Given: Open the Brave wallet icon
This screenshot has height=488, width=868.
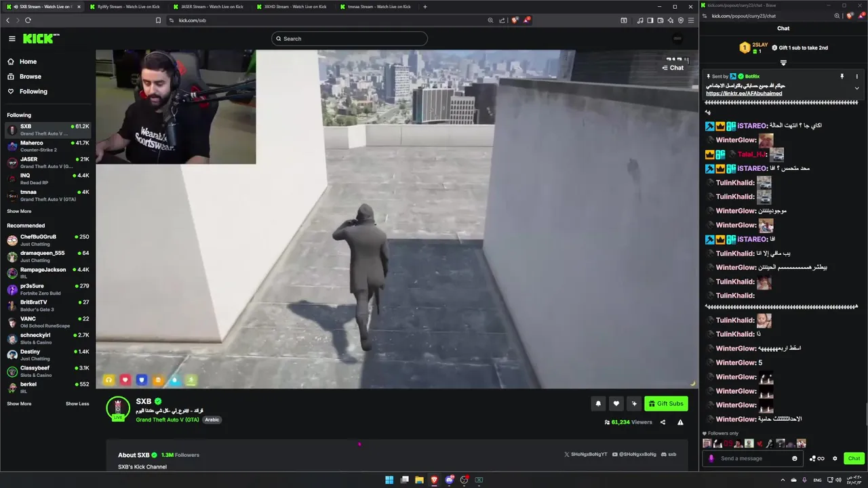Looking at the screenshot, I should [x=660, y=20].
